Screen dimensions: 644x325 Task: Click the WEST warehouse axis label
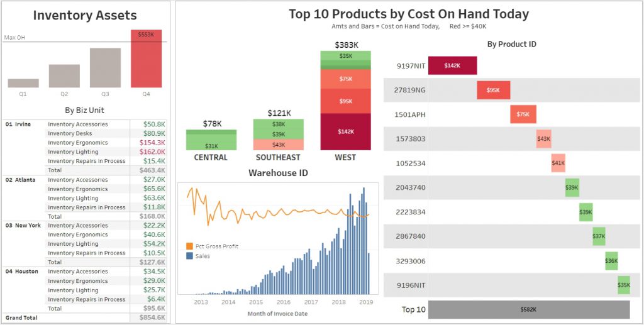coord(346,158)
